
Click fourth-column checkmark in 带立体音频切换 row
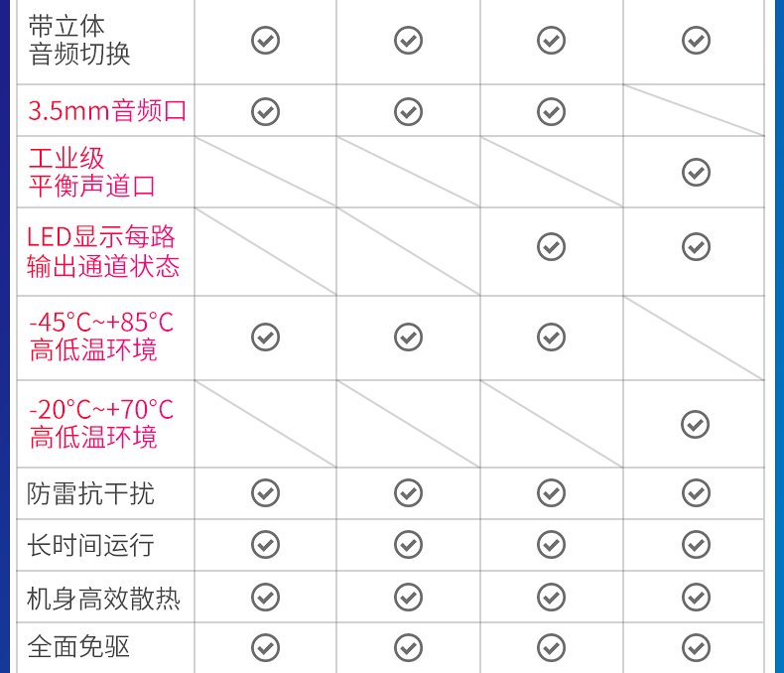coord(696,41)
